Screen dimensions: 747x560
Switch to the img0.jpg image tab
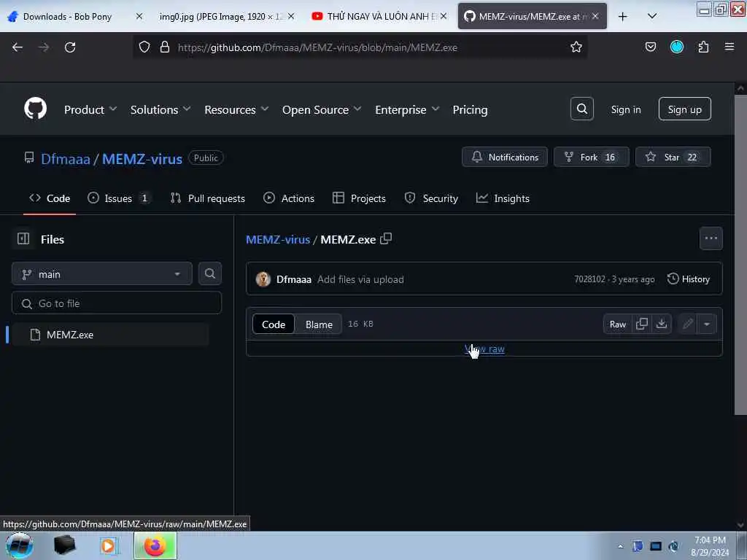(227, 17)
